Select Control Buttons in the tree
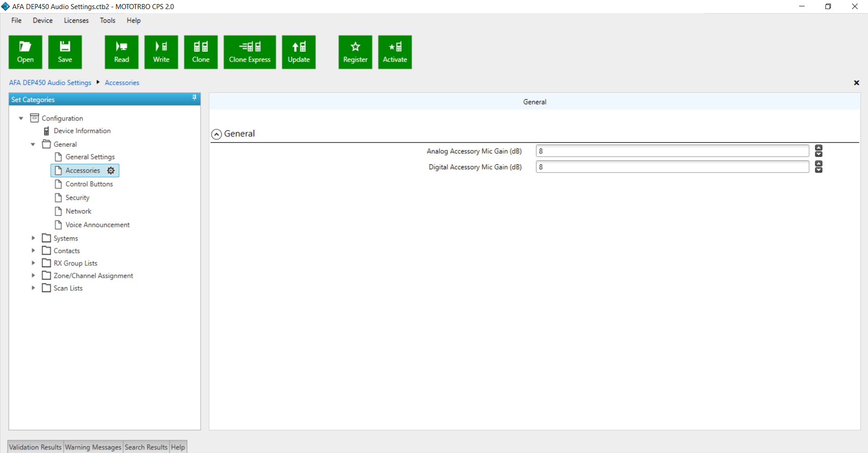Screen dimensions: 868x453 [89, 184]
